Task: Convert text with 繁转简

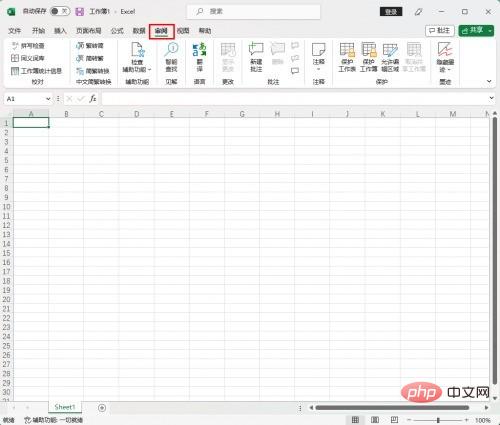Action: (x=90, y=46)
